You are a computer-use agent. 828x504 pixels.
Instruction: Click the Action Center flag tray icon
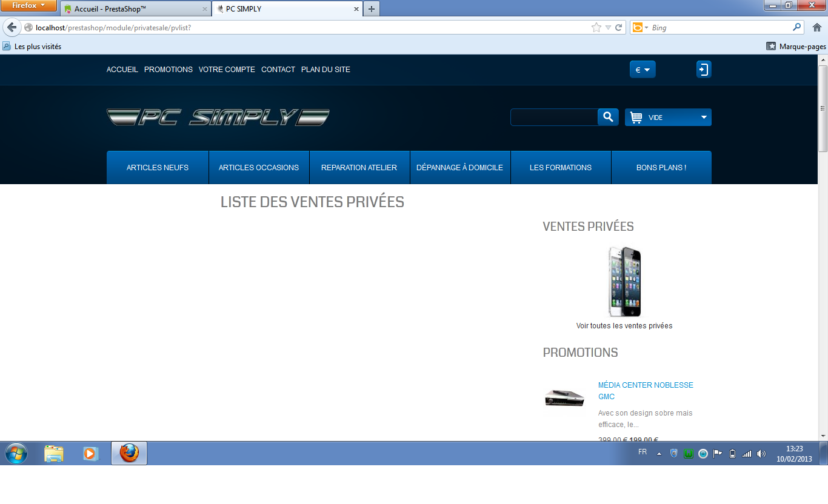point(718,454)
